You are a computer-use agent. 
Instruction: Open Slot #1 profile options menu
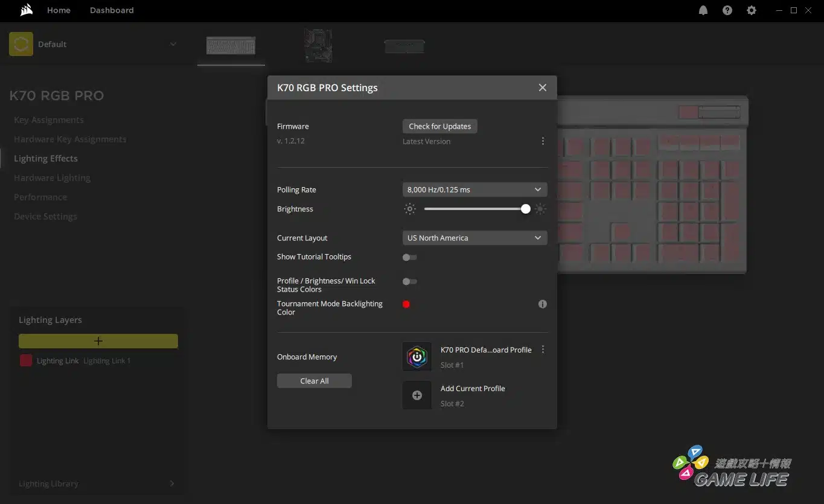543,349
